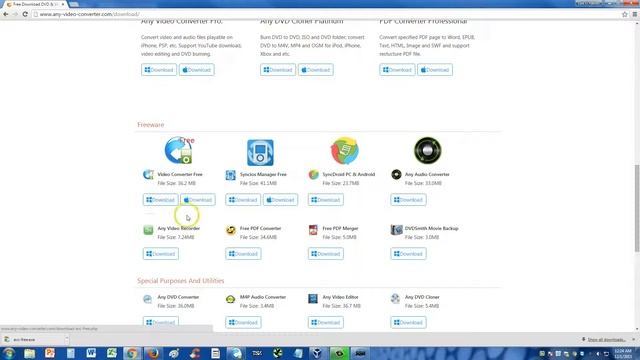Expand the avc-freeware download item arrow

click(x=66, y=339)
